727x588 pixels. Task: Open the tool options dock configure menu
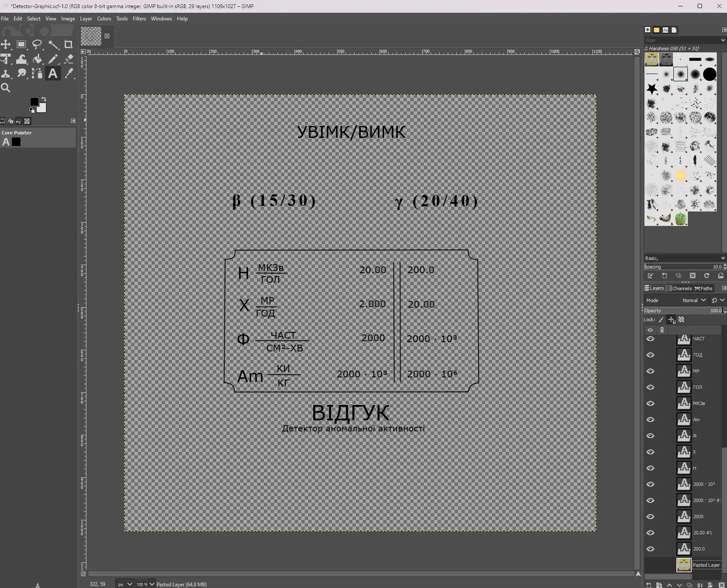click(73, 121)
